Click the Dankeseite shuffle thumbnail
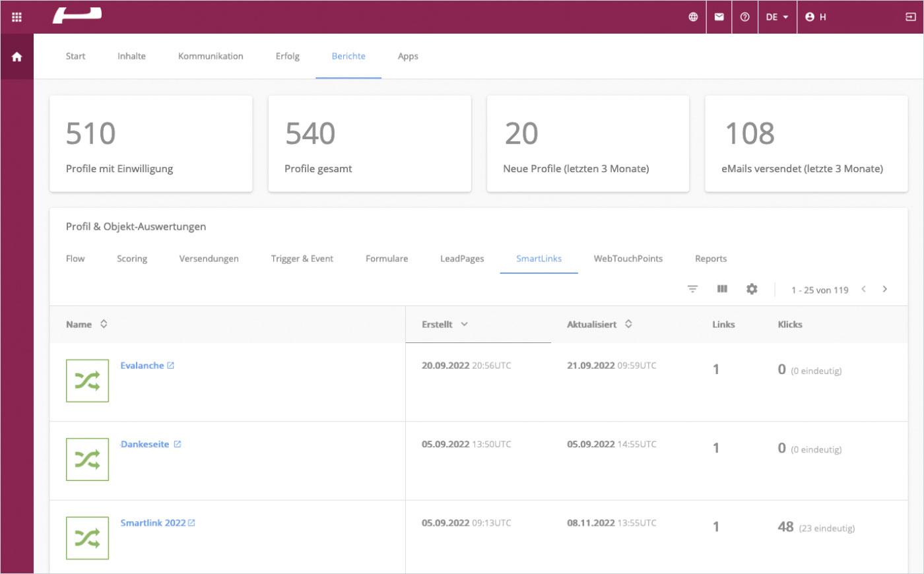Viewport: 924px width, 574px height. 87,459
